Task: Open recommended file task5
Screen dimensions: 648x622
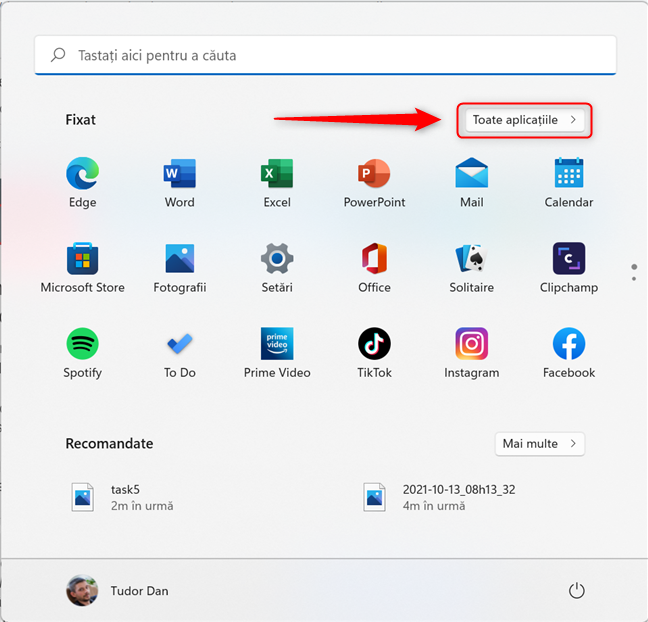Action: click(x=122, y=497)
